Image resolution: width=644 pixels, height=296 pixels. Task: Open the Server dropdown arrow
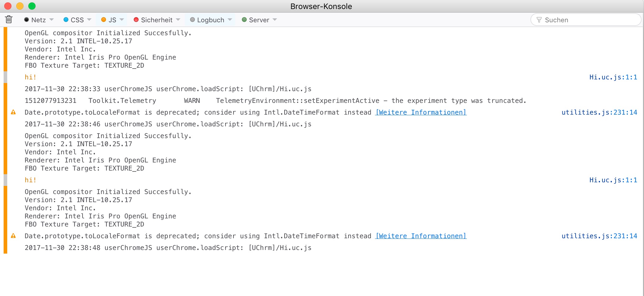pos(275,20)
